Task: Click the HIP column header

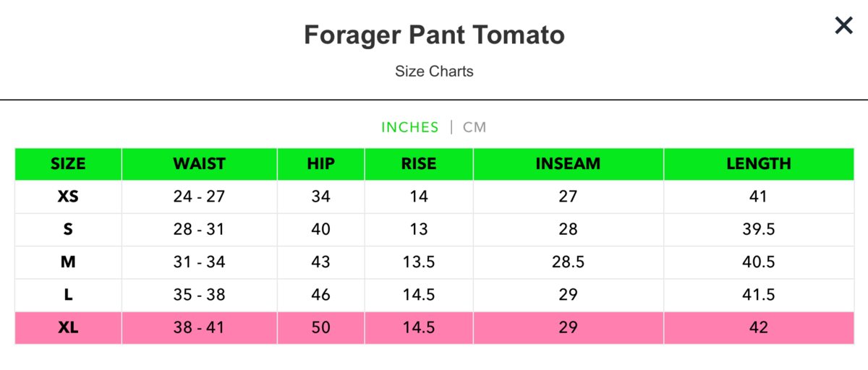Action: (320, 164)
